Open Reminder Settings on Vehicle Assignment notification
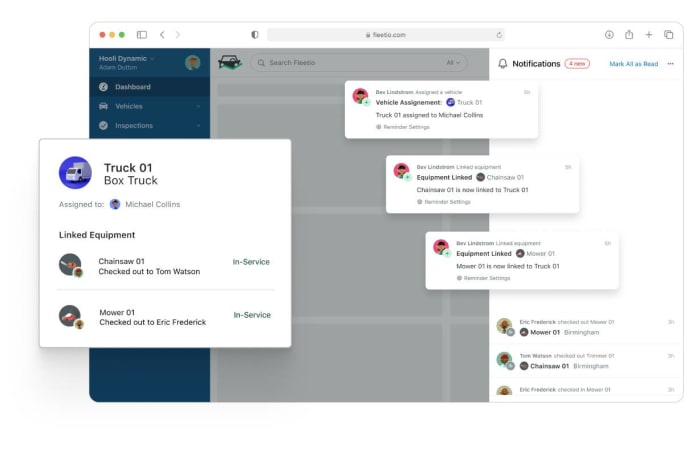The image size is (684, 456). pyautogui.click(x=404, y=127)
